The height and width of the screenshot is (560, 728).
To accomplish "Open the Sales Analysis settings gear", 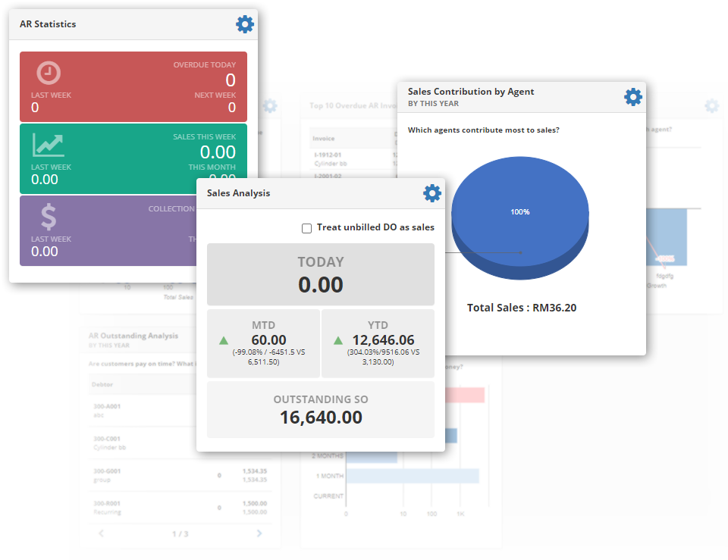I will click(x=431, y=192).
